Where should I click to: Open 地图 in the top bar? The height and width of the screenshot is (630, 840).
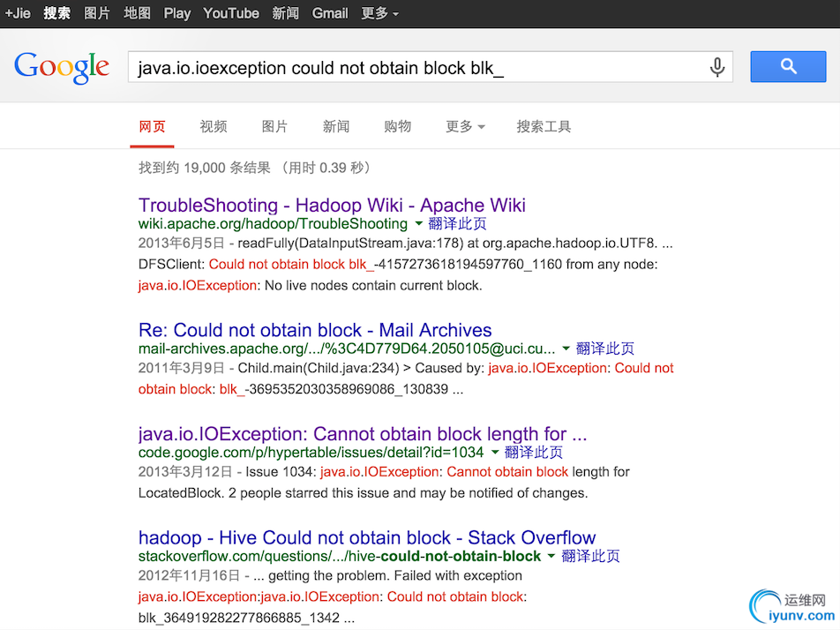(x=137, y=13)
